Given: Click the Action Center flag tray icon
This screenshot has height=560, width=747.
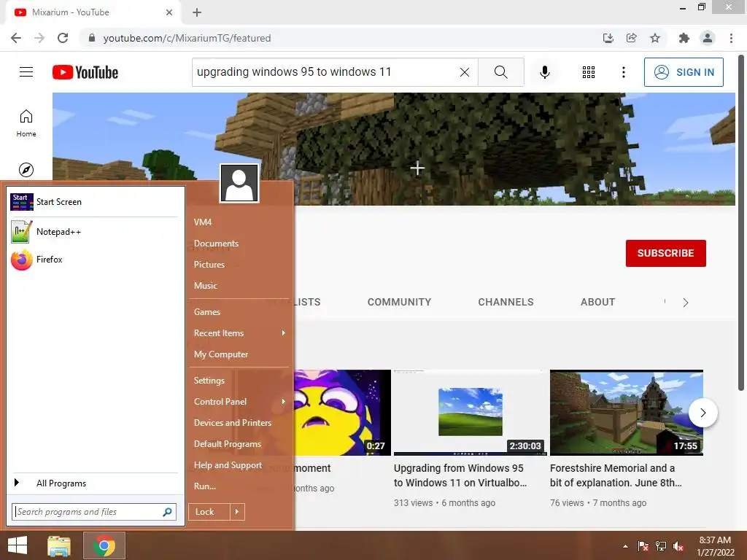Looking at the screenshot, I should point(643,546).
